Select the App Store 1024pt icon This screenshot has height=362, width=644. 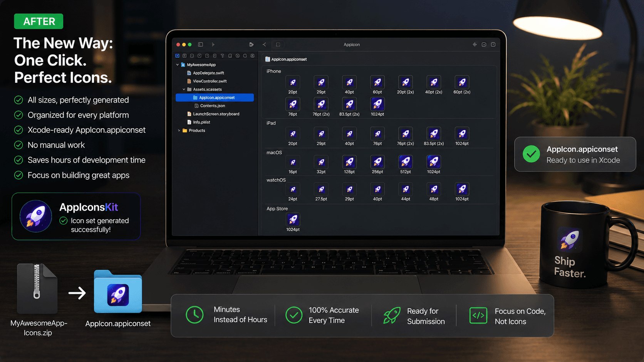[293, 219]
